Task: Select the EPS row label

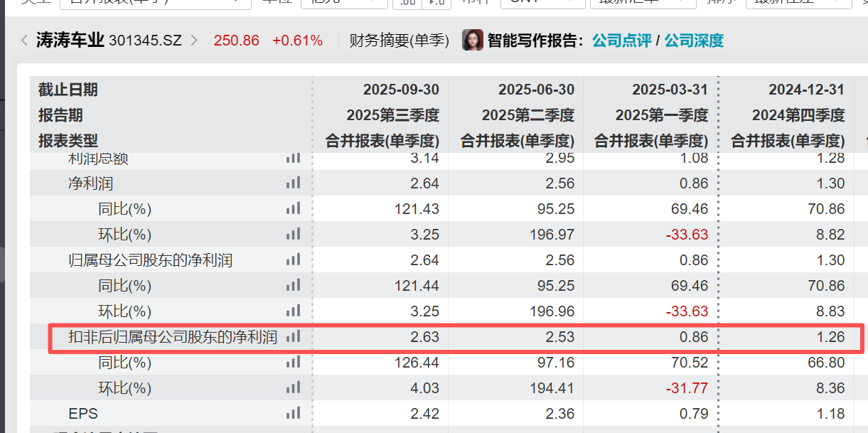Action: [x=83, y=414]
